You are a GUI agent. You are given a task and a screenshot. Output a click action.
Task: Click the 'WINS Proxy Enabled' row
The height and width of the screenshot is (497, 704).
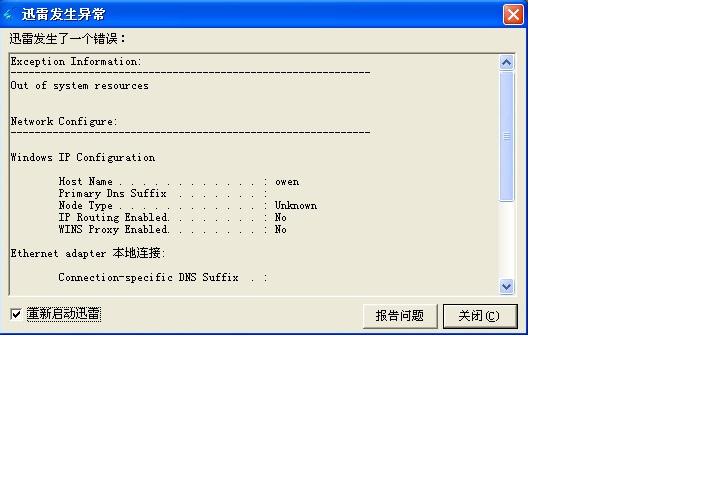pyautogui.click(x=172, y=229)
